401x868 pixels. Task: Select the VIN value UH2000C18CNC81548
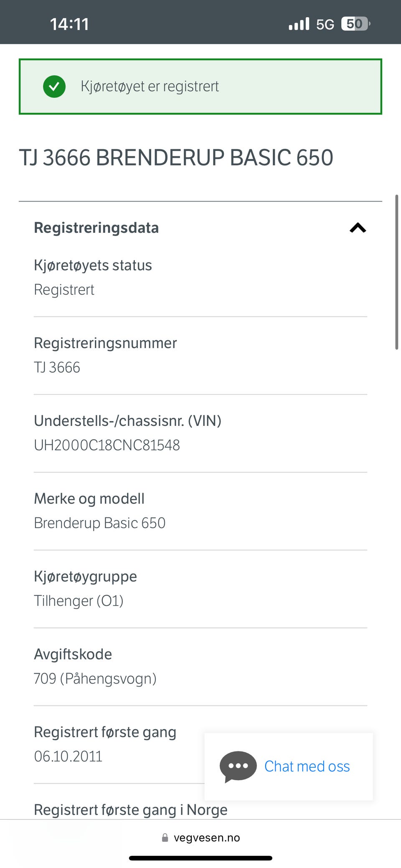[107, 445]
